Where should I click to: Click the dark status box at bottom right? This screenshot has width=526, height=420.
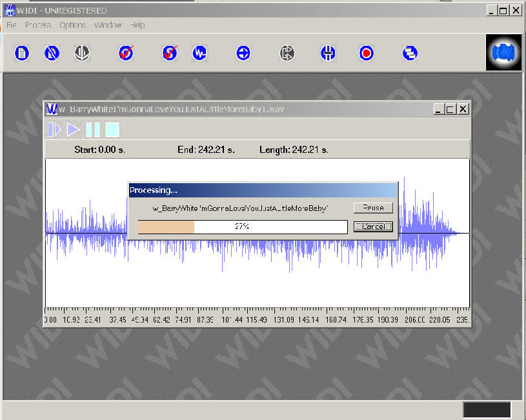point(487,410)
